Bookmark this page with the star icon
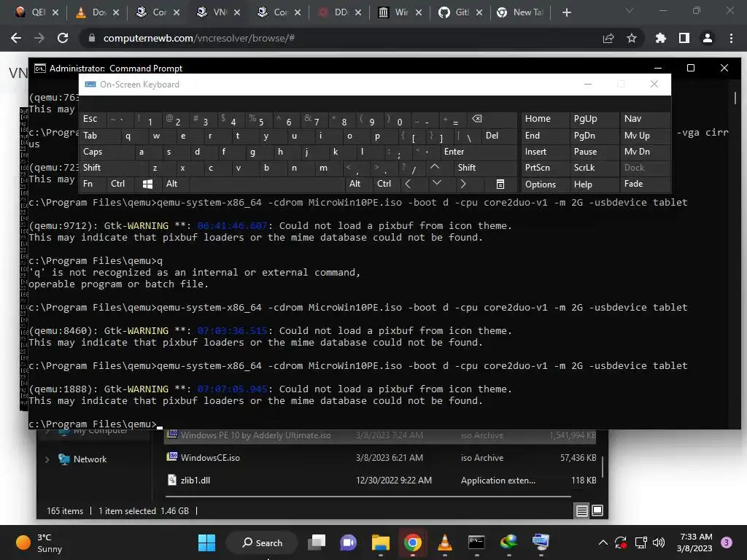Image resolution: width=747 pixels, height=560 pixels. (x=631, y=38)
